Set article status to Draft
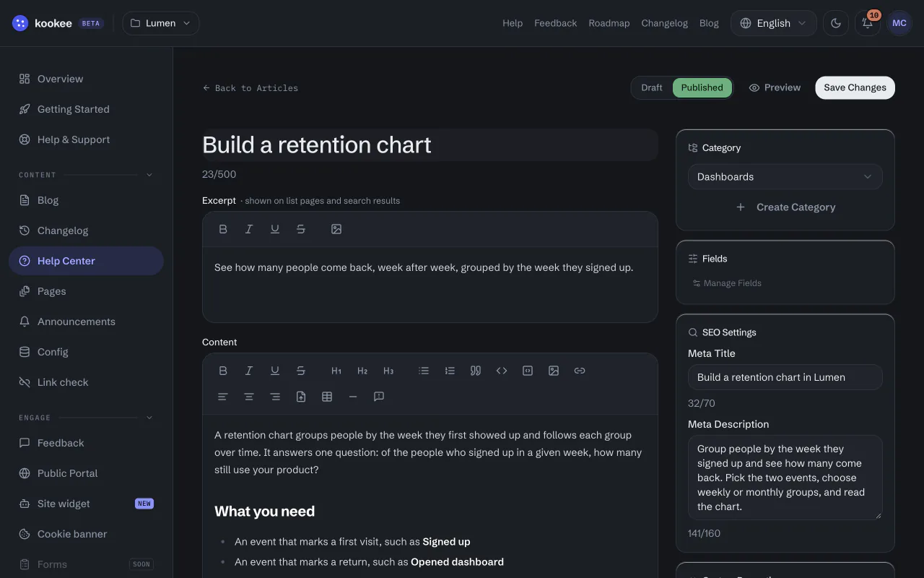This screenshot has height=578, width=924. click(652, 87)
